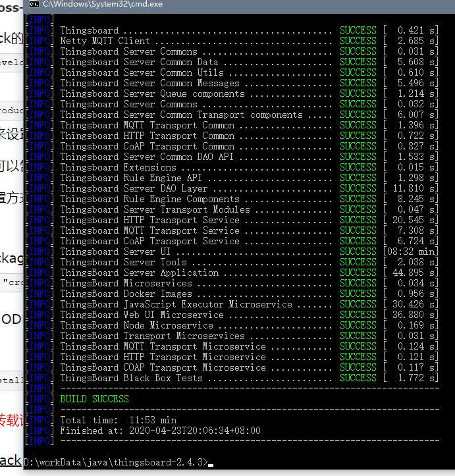This screenshot has width=455, height=476.
Task: Select 'Thingsboard Extensions' line
Action: point(232,167)
